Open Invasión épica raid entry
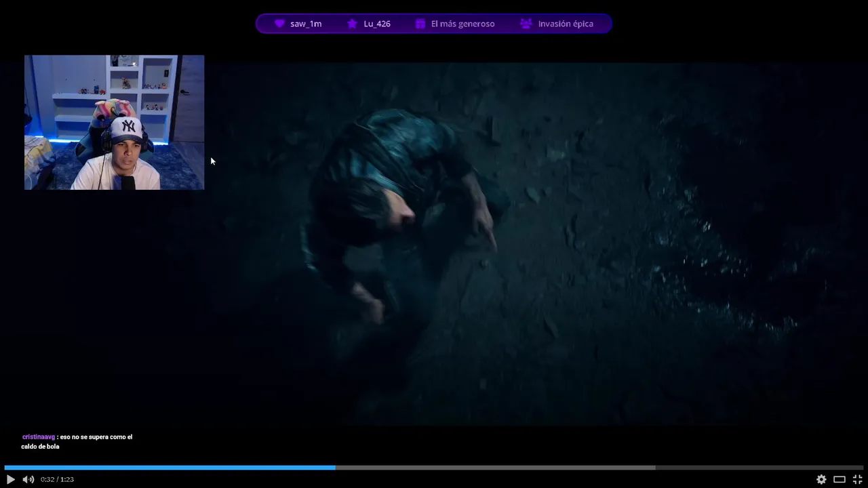868x488 pixels. click(557, 24)
